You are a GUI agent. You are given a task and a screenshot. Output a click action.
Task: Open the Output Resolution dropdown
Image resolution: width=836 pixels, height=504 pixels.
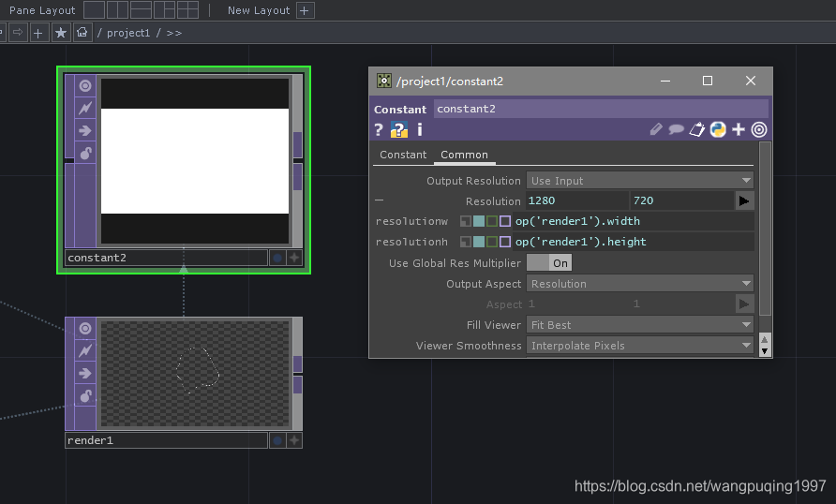pyautogui.click(x=640, y=181)
